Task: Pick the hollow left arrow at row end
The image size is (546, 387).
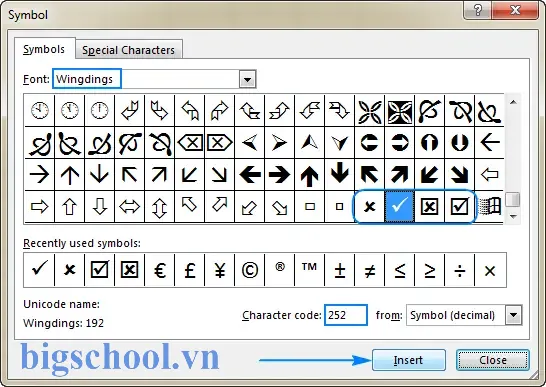Action: pos(490,174)
